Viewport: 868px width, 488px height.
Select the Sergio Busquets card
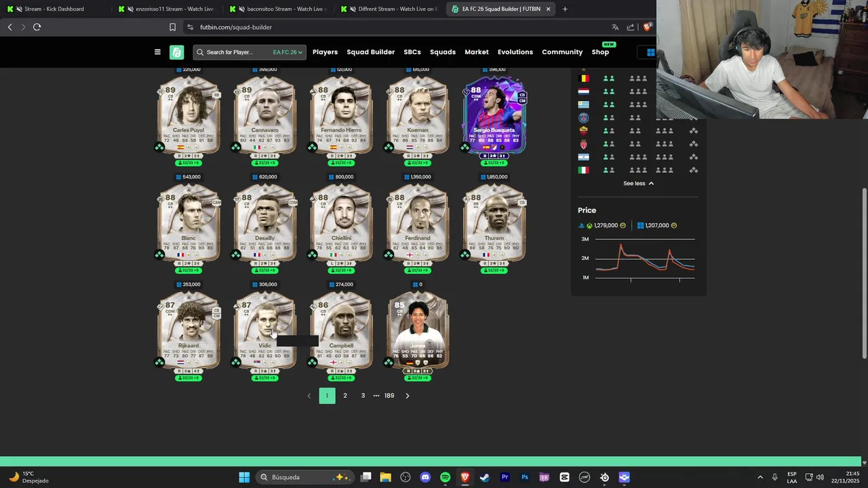[494, 116]
